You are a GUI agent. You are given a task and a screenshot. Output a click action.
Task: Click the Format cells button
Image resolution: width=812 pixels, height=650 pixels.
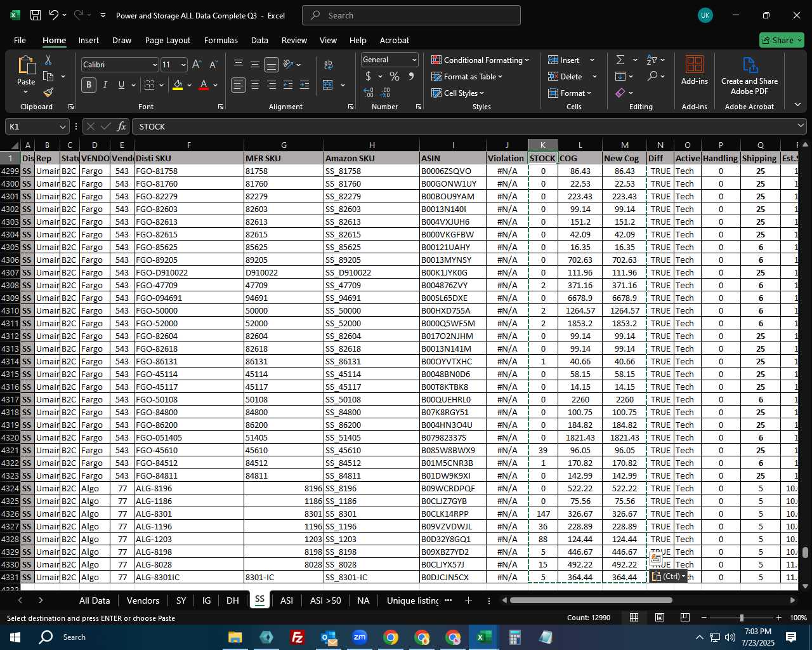pos(570,93)
